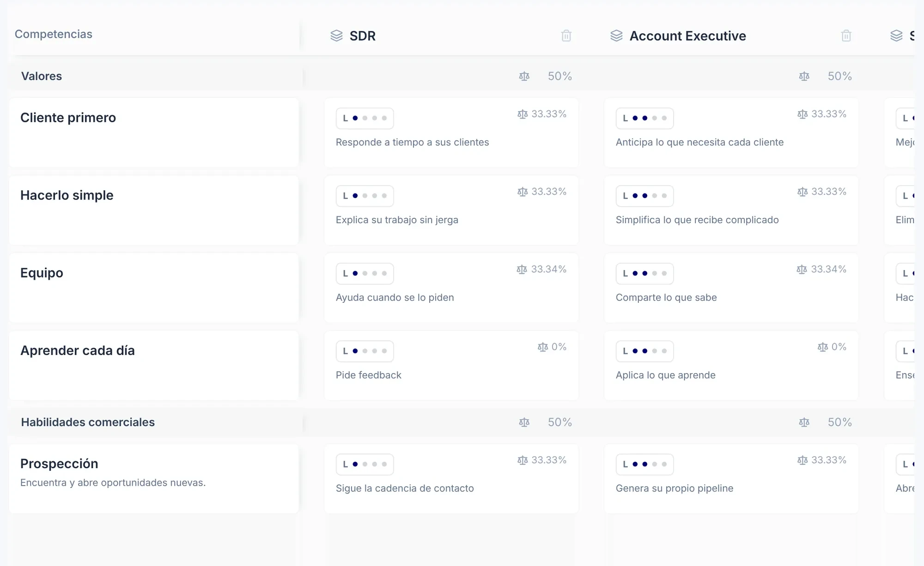Select the Hacerlo simple competency card

click(x=154, y=210)
